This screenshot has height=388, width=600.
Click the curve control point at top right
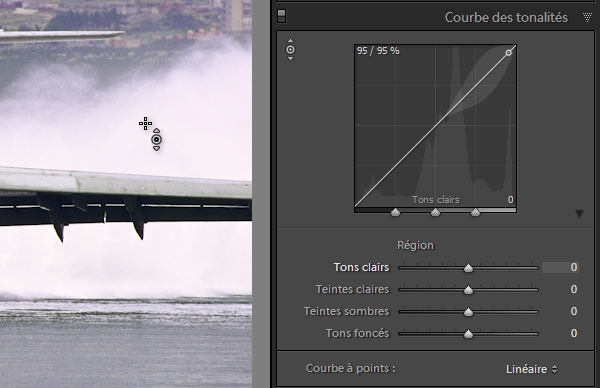tap(509, 53)
